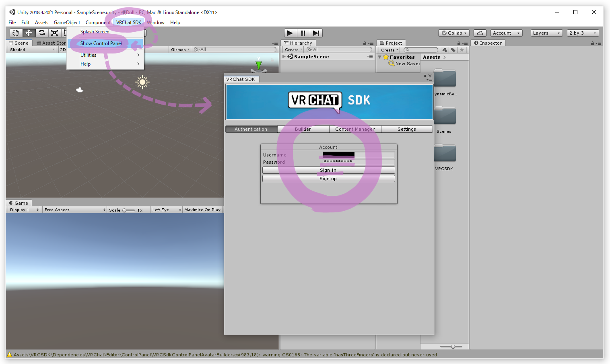Advance one frame with the Step button

[316, 33]
